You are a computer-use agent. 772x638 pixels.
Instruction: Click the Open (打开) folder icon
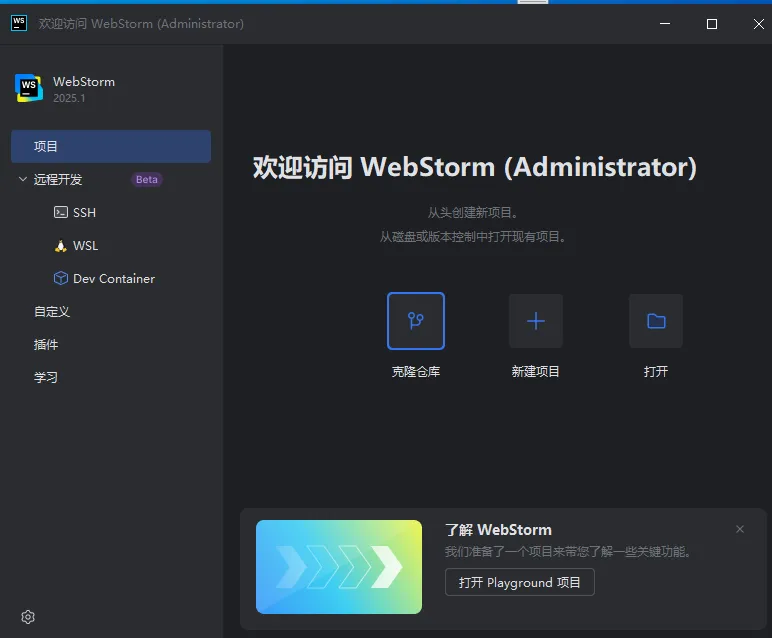[x=656, y=321]
